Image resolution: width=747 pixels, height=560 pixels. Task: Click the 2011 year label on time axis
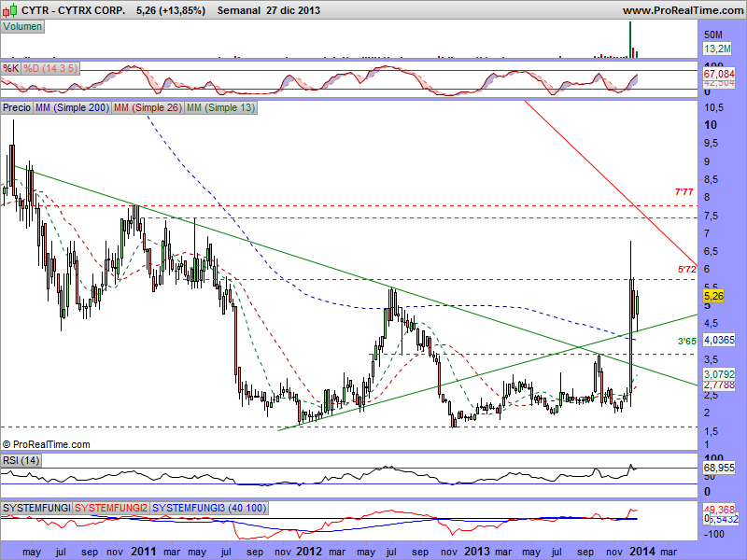pos(144,552)
